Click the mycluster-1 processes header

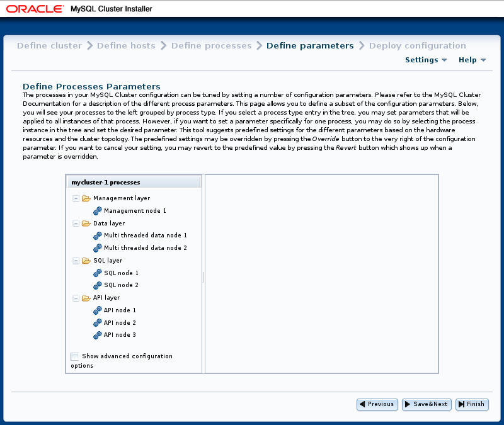(134, 183)
